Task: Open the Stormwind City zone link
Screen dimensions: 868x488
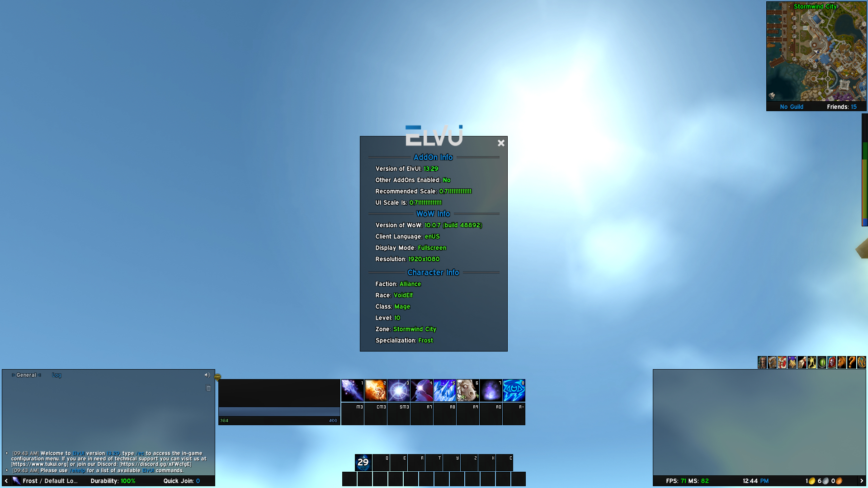Action: (x=413, y=329)
